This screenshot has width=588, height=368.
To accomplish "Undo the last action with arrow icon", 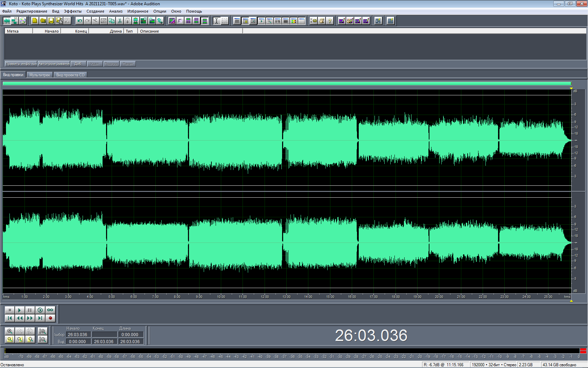I will tap(80, 21).
